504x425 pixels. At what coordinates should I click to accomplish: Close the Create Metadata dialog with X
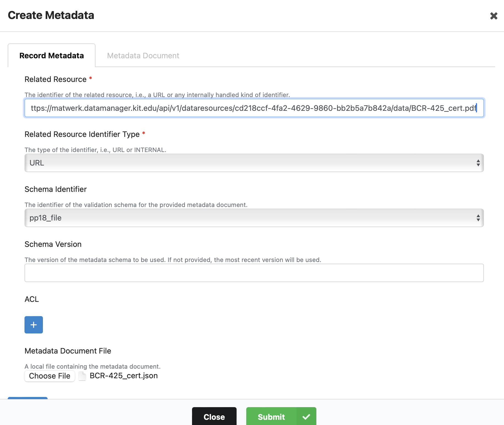click(x=494, y=16)
